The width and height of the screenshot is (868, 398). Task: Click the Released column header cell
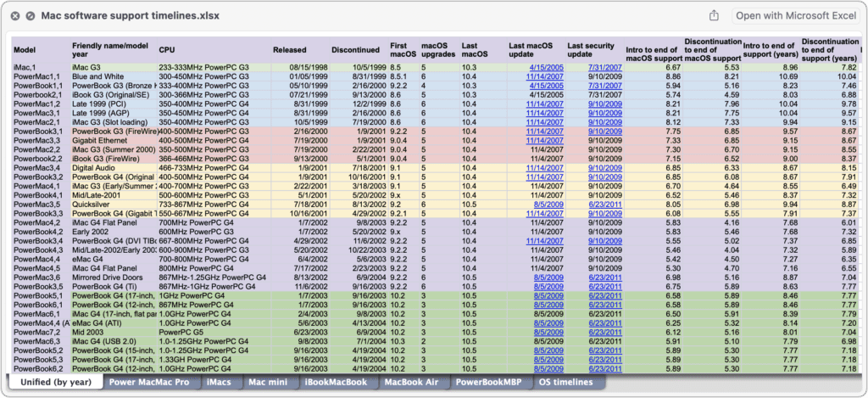click(x=289, y=49)
